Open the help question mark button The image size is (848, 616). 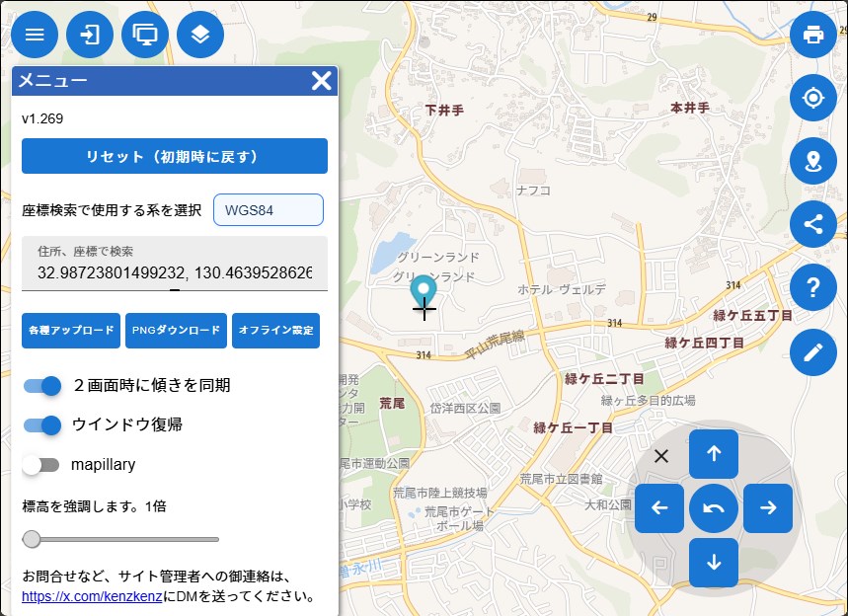click(x=813, y=287)
